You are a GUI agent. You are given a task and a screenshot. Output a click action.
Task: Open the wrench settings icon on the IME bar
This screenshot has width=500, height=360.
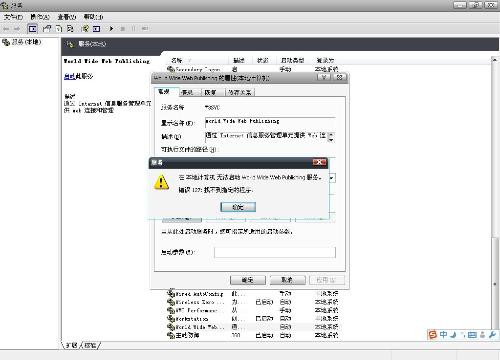(492, 335)
